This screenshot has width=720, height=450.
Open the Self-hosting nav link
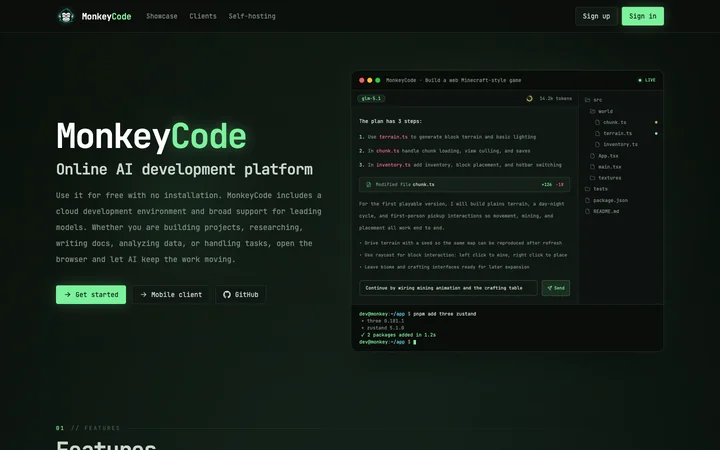[x=252, y=16]
